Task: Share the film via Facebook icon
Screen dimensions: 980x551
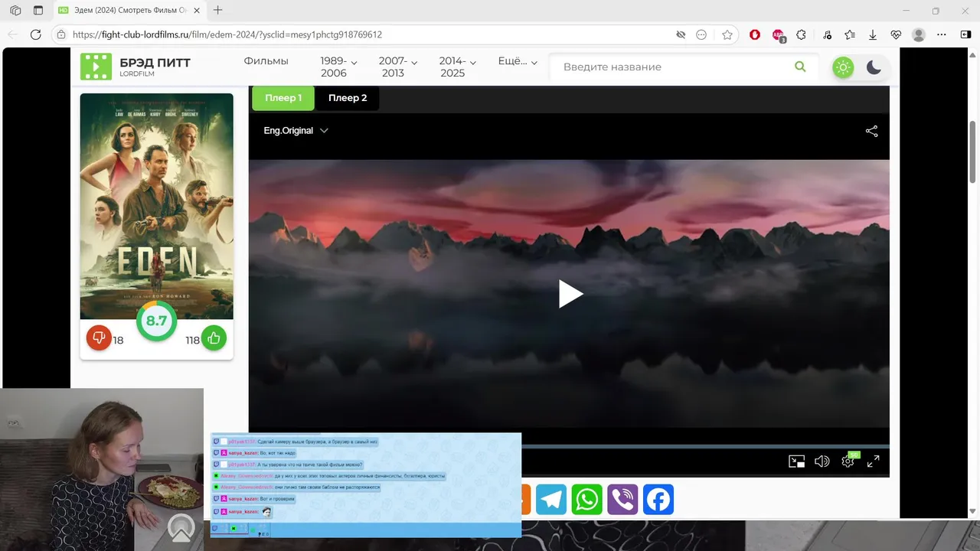Action: click(658, 500)
